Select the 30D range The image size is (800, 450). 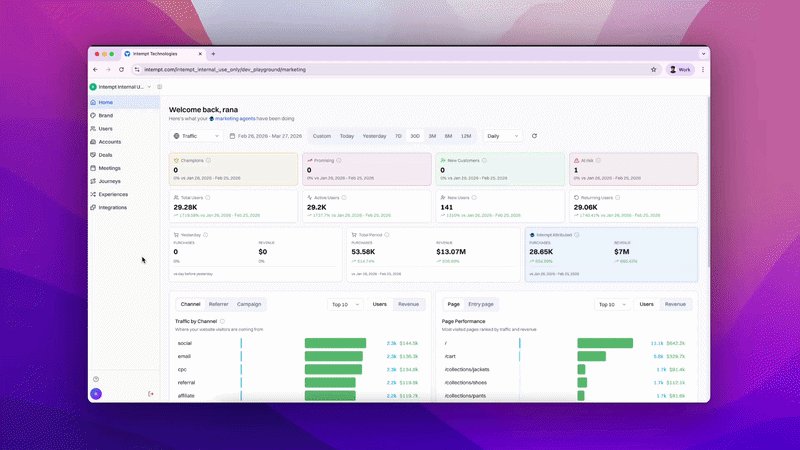[415, 136]
